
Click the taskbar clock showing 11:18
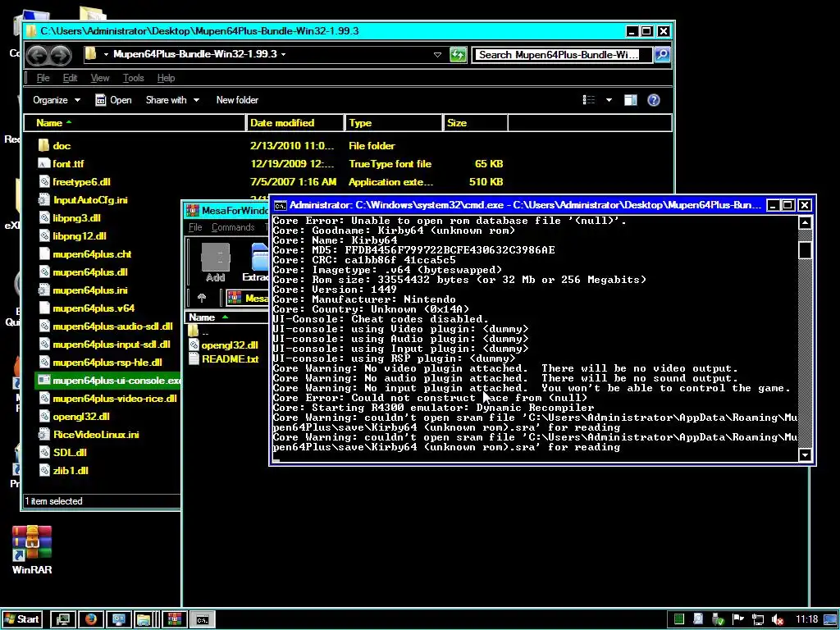click(x=806, y=620)
